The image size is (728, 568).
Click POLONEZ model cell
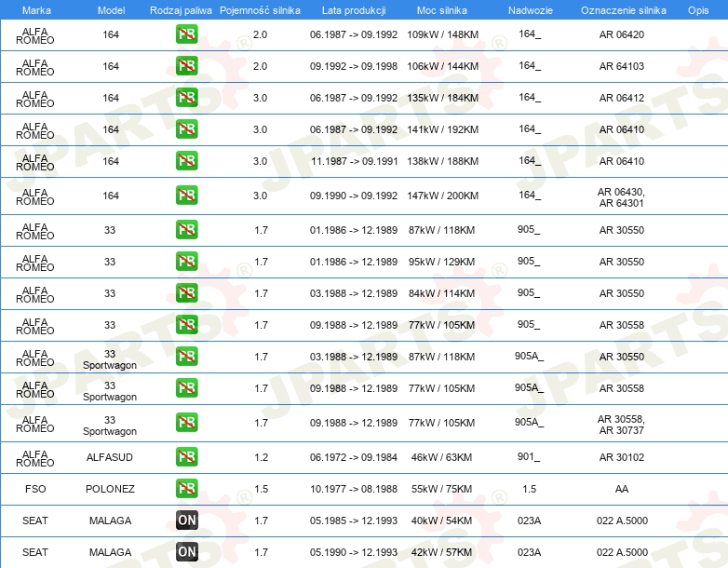tap(110, 489)
